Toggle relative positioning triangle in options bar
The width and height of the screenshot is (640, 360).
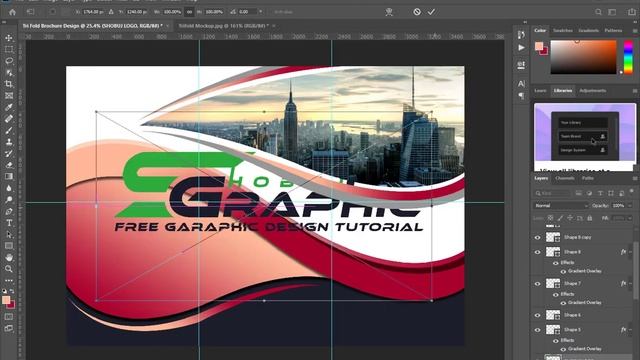click(x=111, y=12)
